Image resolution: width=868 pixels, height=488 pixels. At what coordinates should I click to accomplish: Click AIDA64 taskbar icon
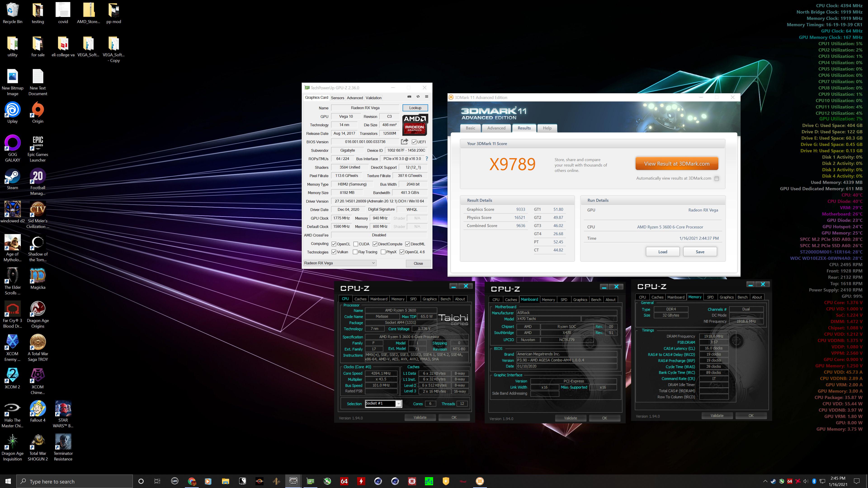point(344,481)
